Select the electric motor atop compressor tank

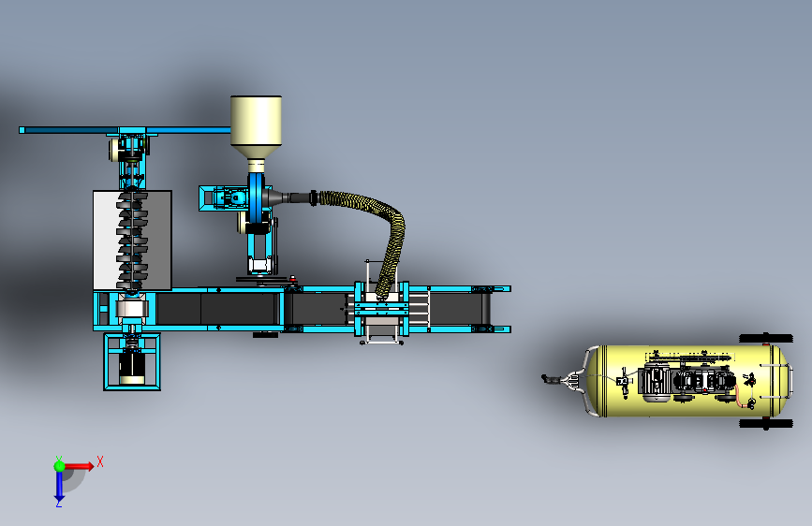pyautogui.click(x=655, y=383)
